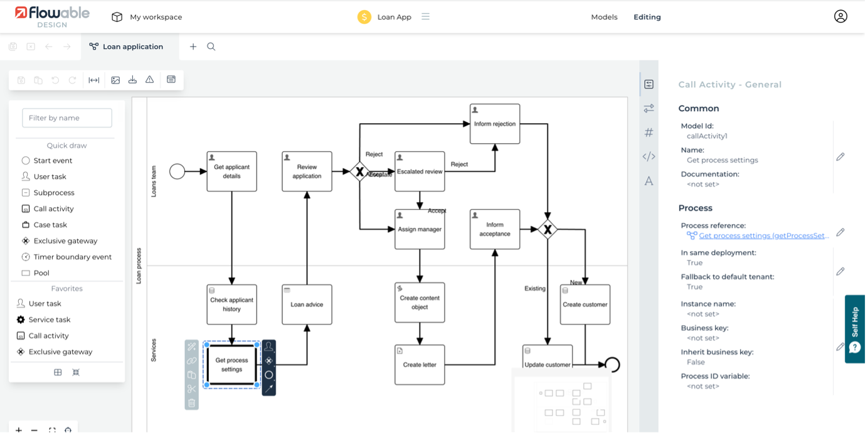Image resolution: width=868 pixels, height=435 pixels.
Task: Click the pencil to edit Process reference
Action: [840, 232]
